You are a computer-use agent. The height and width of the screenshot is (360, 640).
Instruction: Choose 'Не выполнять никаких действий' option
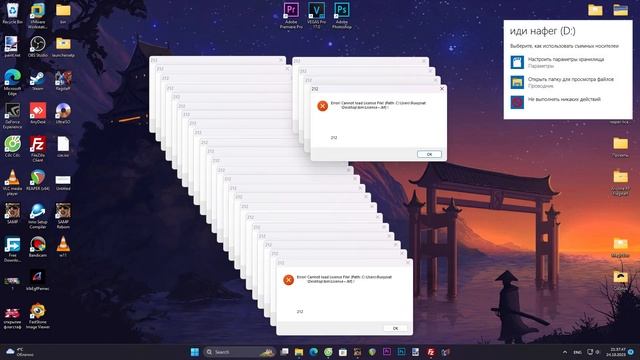tap(567, 102)
